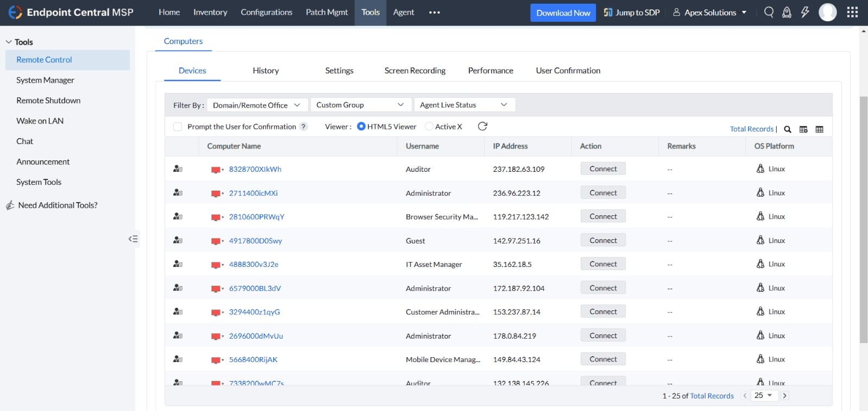This screenshot has width=868, height=411.
Task: Open the Computers tab
Action: coord(183,41)
